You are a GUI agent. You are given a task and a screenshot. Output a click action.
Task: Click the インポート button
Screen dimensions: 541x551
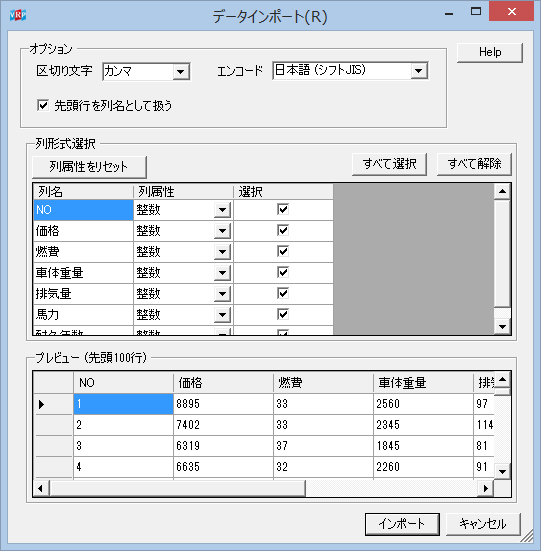[402, 524]
